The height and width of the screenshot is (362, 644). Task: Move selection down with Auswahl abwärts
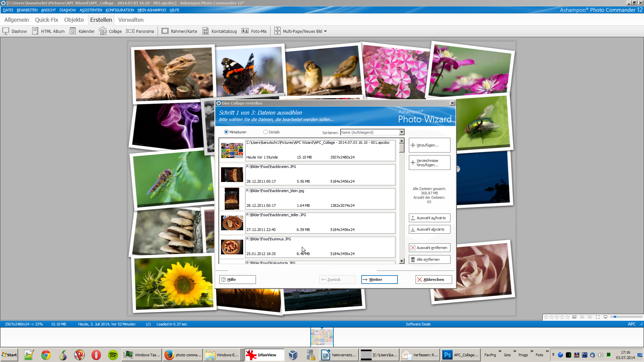point(429,229)
